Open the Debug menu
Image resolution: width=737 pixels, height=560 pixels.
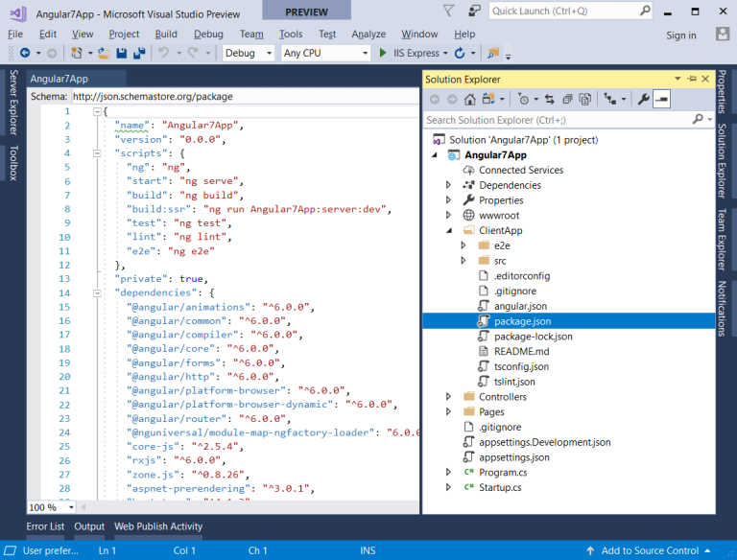point(208,34)
